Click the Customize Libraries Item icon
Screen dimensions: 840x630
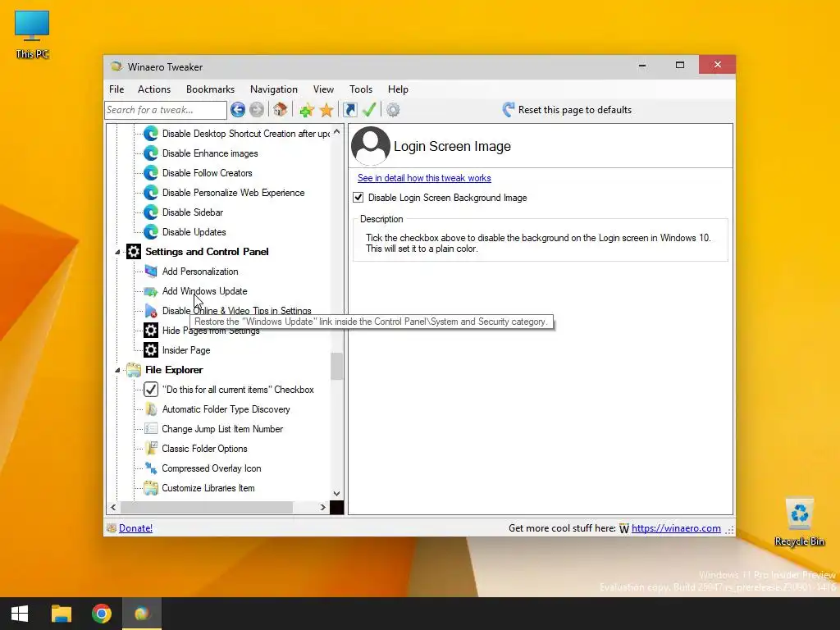coord(151,488)
